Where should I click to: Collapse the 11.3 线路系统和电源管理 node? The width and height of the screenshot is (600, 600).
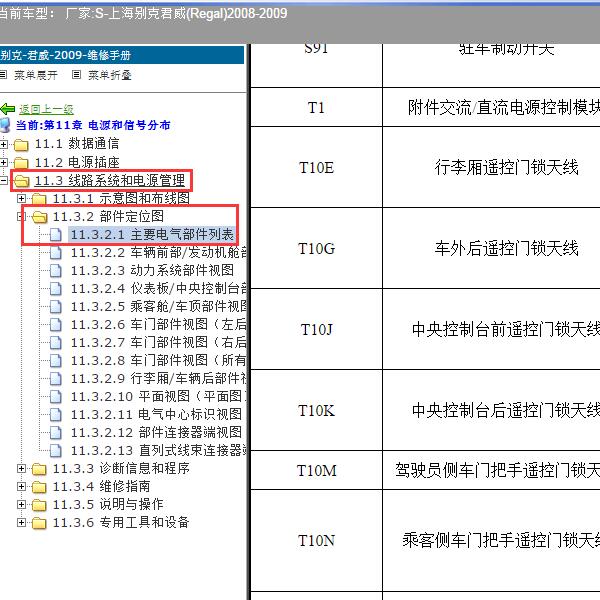3,180
